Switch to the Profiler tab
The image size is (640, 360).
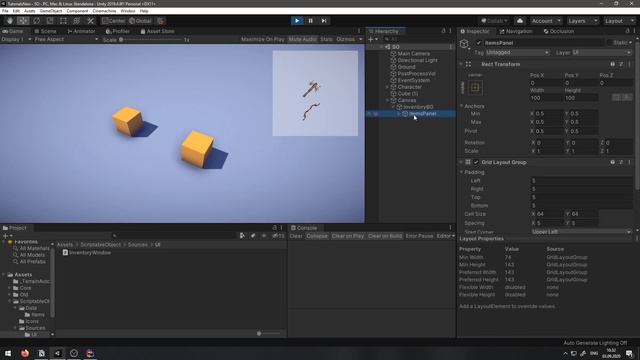click(118, 31)
